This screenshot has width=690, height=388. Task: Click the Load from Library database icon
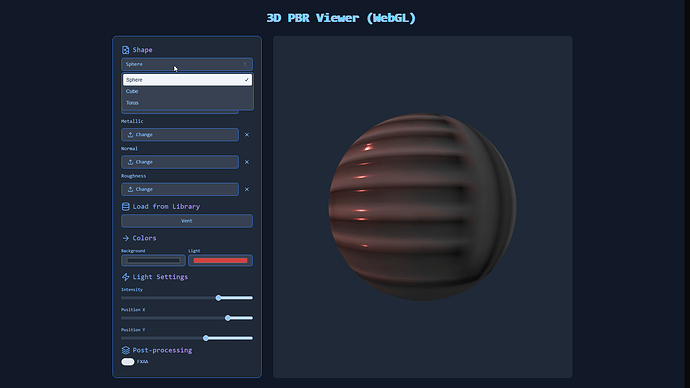click(125, 206)
